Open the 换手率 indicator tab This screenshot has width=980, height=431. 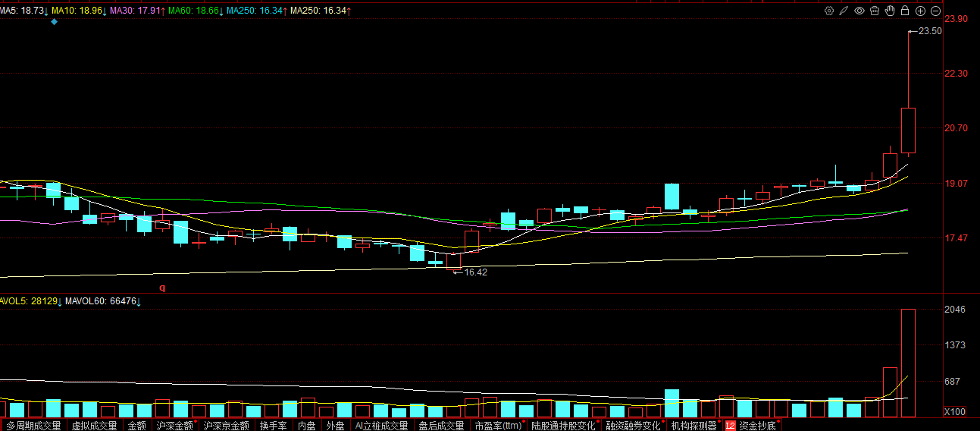coord(274,426)
